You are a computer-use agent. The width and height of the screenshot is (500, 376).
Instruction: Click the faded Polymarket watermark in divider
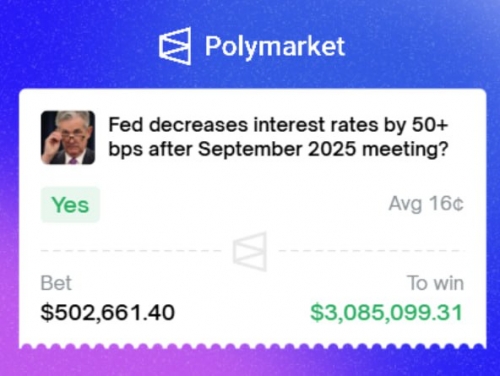click(250, 251)
